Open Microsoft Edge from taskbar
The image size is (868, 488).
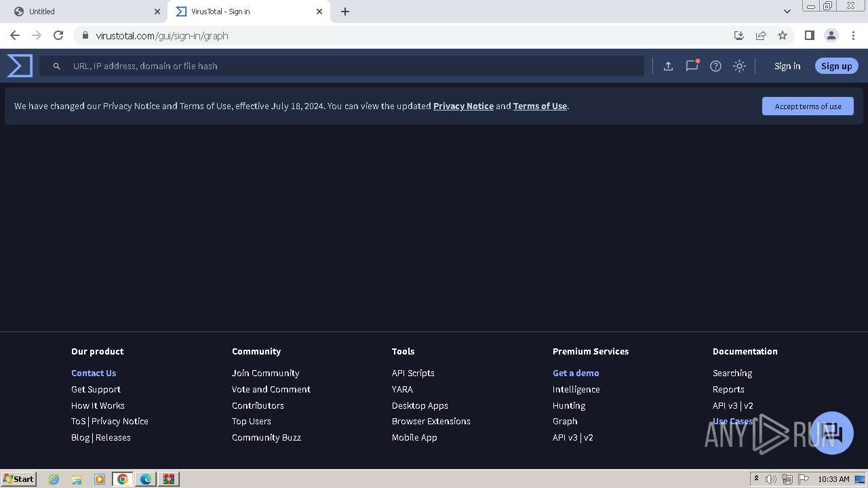(x=146, y=479)
